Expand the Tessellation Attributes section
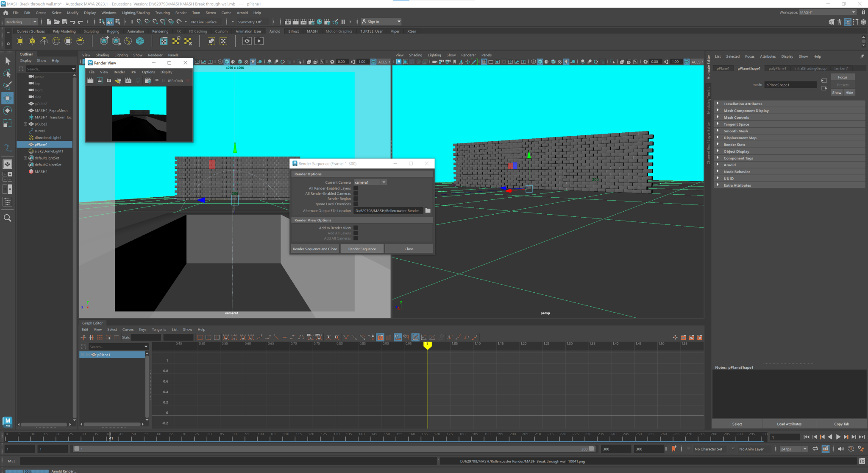 743,104
